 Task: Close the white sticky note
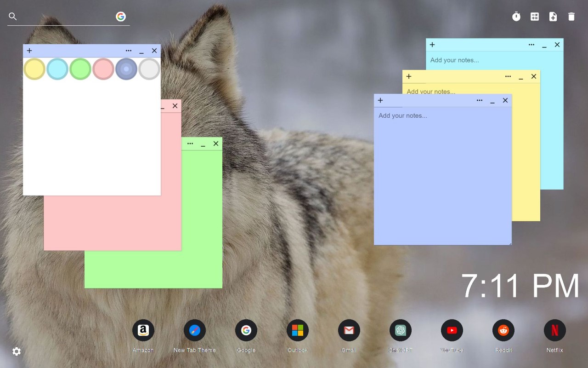pyautogui.click(x=154, y=51)
